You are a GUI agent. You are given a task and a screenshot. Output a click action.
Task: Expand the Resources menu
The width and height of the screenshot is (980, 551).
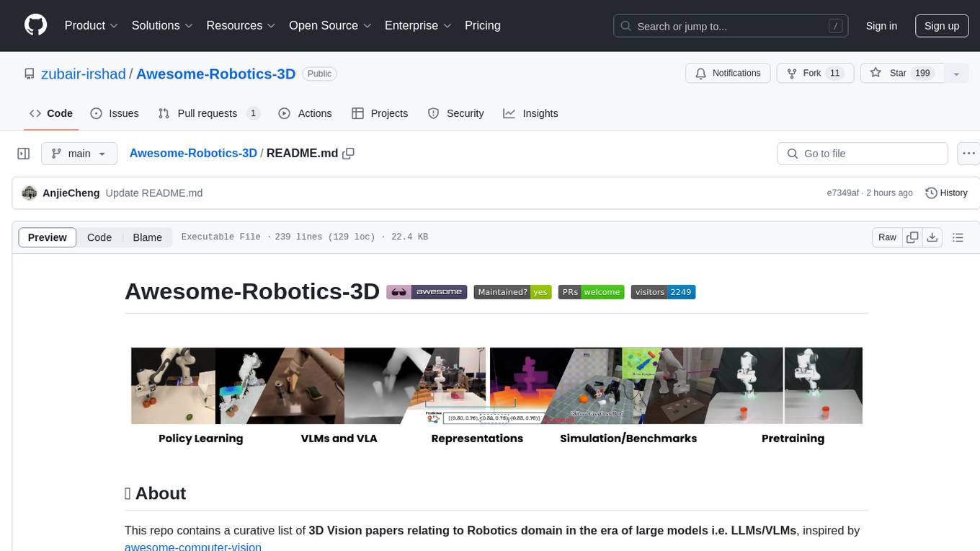(x=241, y=25)
